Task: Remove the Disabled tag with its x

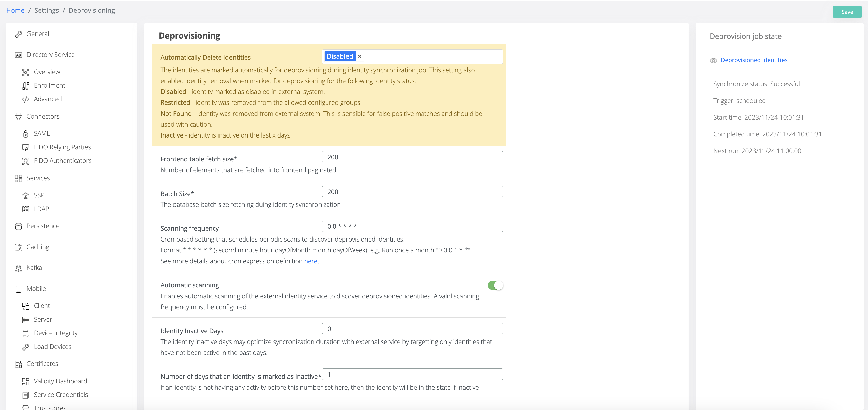Action: click(x=360, y=57)
